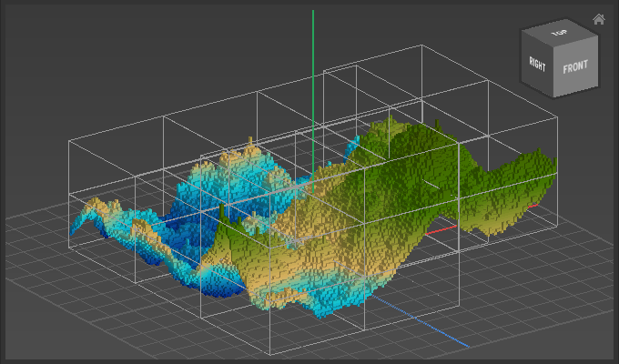The width and height of the screenshot is (619, 364).
Task: Select the RIGHT face of view cube
Action: point(537,65)
